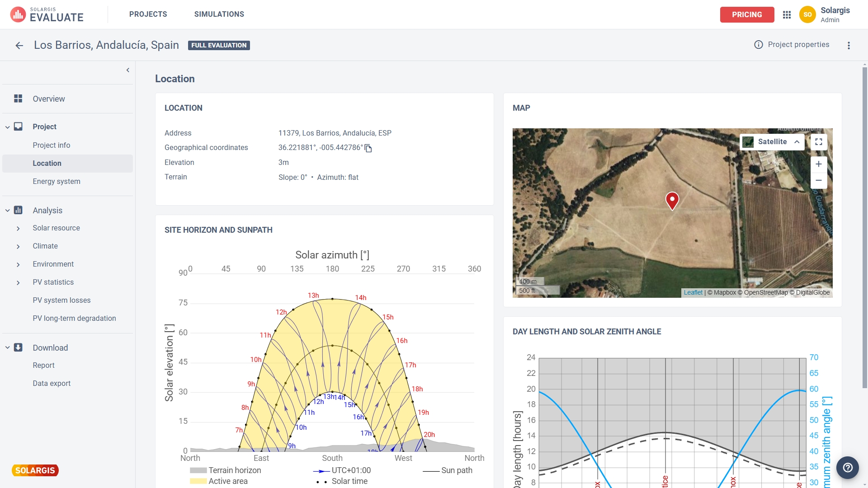Open the Satellite map layer dropdown
The width and height of the screenshot is (868, 488).
[x=772, y=142]
